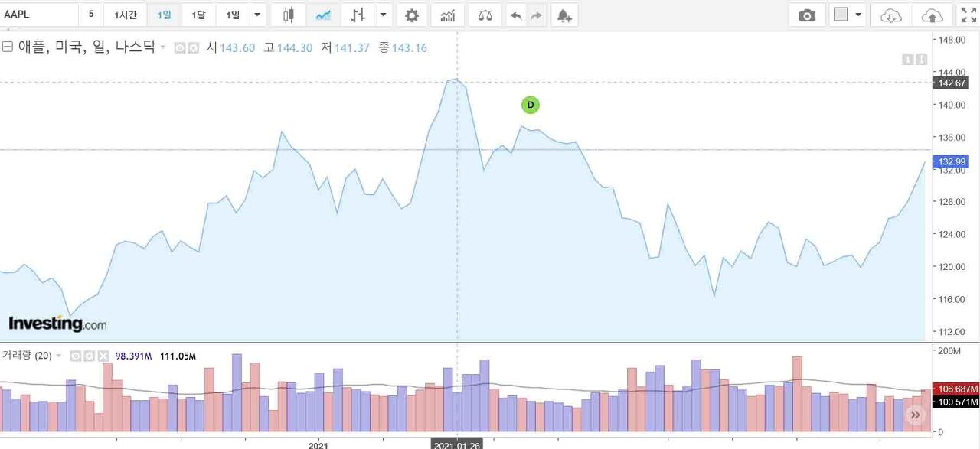Select the area chart style icon
The width and height of the screenshot is (980, 449).
324,15
